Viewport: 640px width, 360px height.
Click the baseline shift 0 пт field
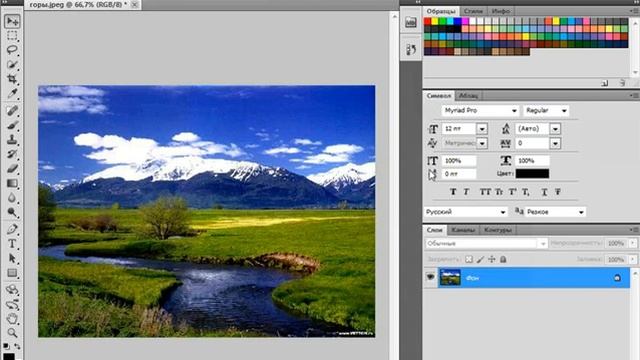pyautogui.click(x=459, y=174)
